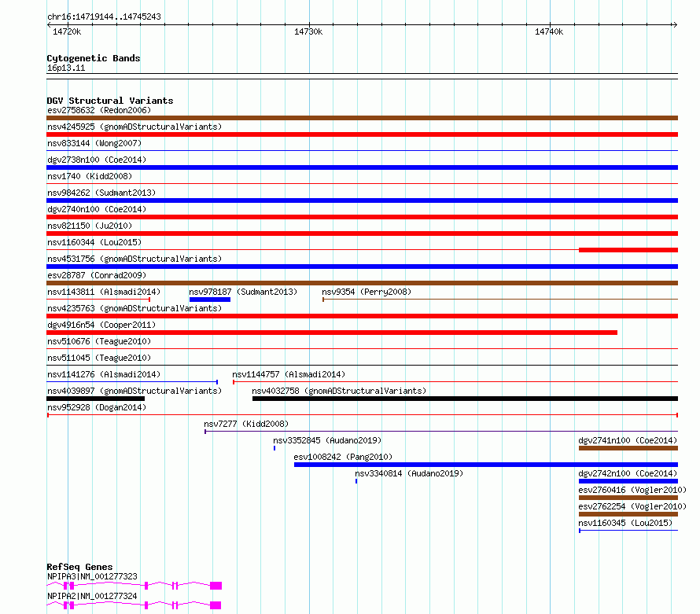Select esv1008242 (Pang2010) variant label
Viewport: 700px width, 614px height.
coord(343,457)
